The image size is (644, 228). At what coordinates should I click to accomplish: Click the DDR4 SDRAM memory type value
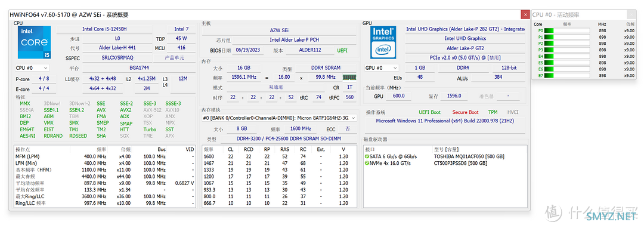[326, 67]
